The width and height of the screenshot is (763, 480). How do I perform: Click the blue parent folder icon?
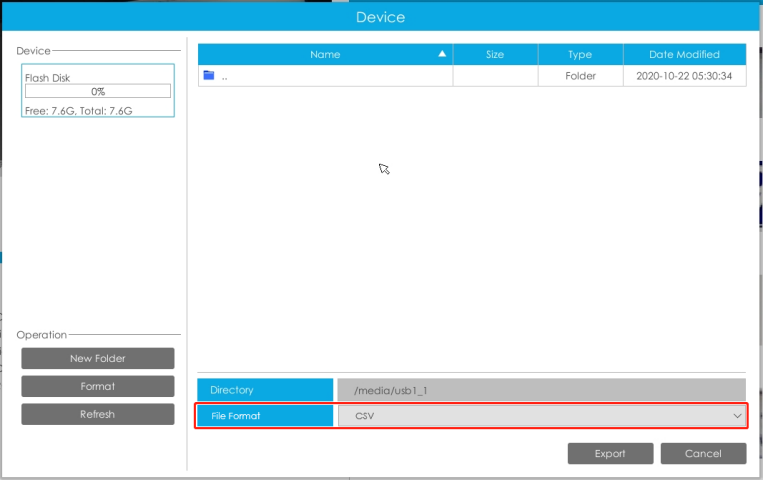click(209, 75)
